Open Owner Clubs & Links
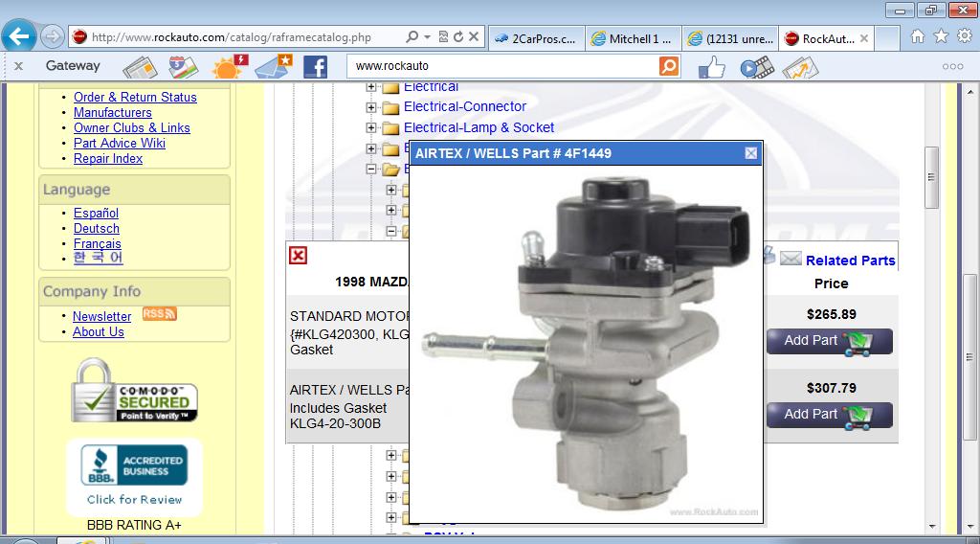This screenshot has width=980, height=544. (x=132, y=127)
